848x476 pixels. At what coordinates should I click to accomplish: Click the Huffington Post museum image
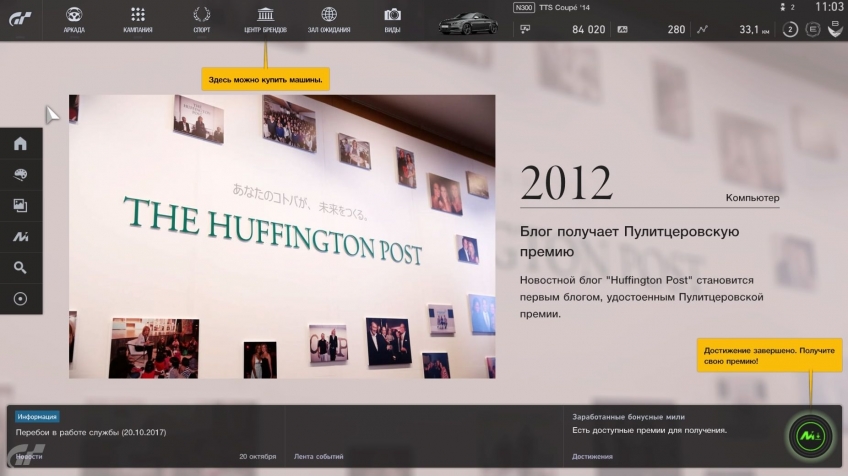pyautogui.click(x=282, y=236)
